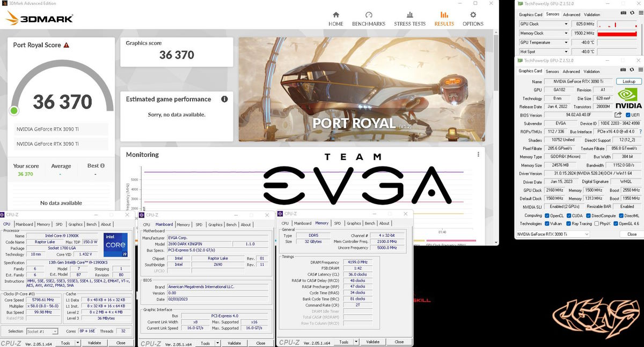The height and width of the screenshot is (347, 644).
Task: Open SPD tab in the CPU-Z Memory window
Action: [337, 223]
